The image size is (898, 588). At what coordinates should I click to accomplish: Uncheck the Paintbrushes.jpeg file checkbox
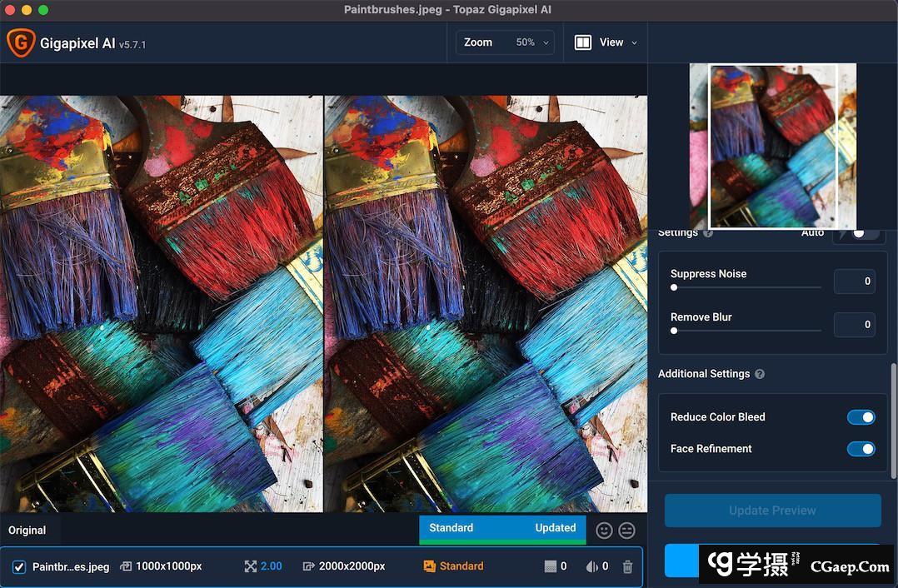19,567
